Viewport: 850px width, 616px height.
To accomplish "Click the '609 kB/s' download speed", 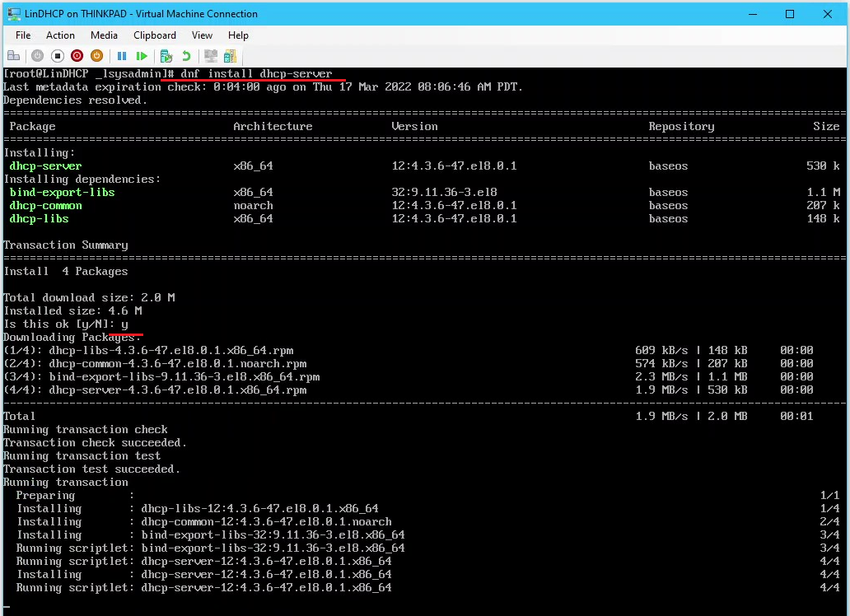I will tap(661, 350).
